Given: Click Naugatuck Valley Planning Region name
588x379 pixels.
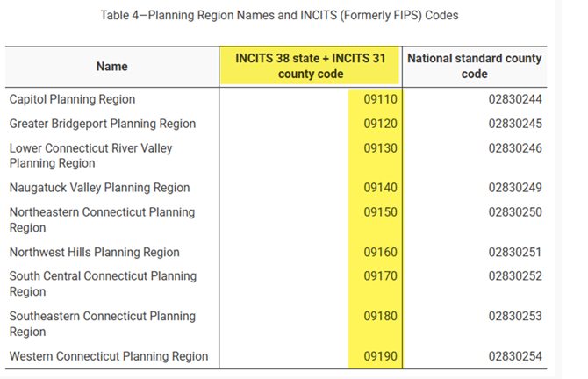Looking at the screenshot, I should point(99,188).
